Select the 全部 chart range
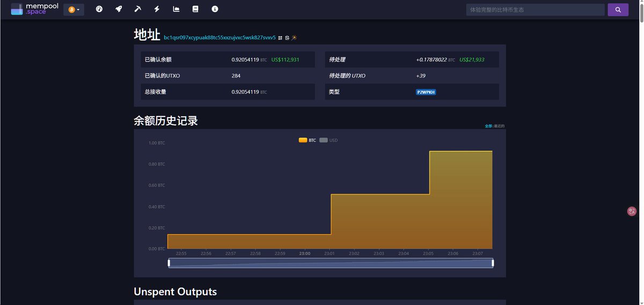This screenshot has width=644, height=305. [x=488, y=126]
